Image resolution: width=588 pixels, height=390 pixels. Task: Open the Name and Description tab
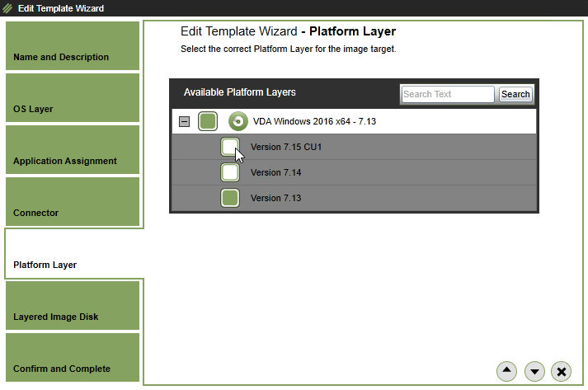point(73,45)
